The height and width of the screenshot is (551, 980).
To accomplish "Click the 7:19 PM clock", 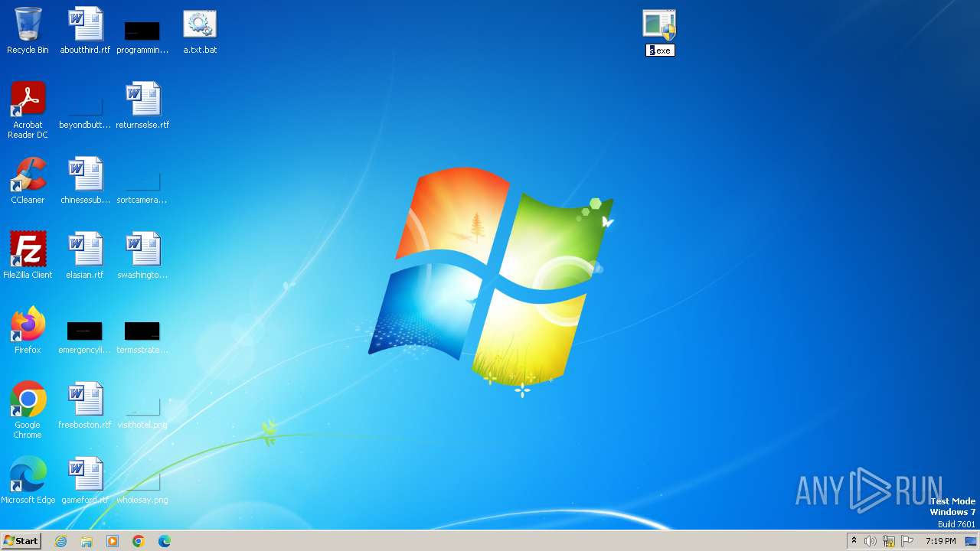I will pos(941,541).
